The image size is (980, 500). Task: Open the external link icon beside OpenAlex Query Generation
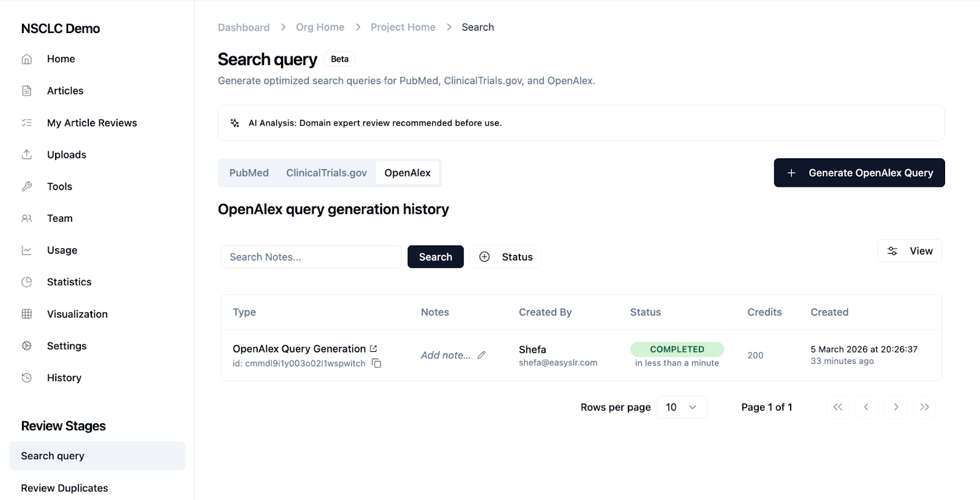tap(373, 349)
